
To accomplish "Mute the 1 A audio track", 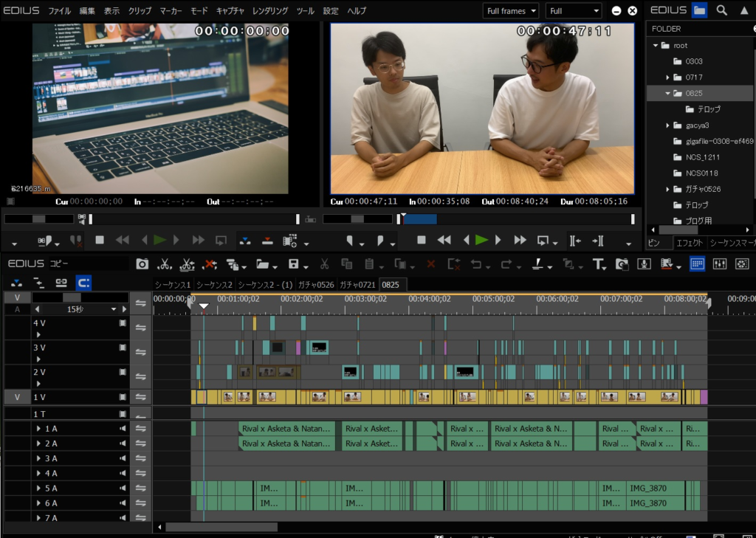I will point(123,429).
